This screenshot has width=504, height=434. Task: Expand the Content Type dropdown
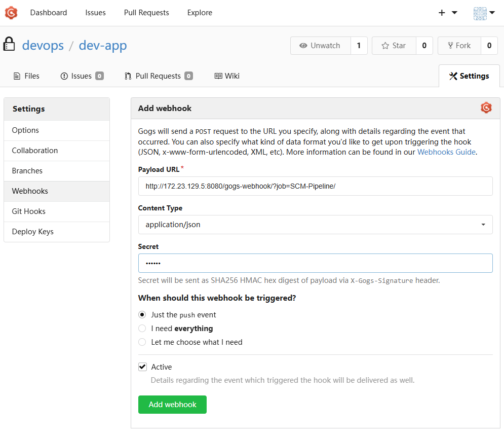pos(315,225)
